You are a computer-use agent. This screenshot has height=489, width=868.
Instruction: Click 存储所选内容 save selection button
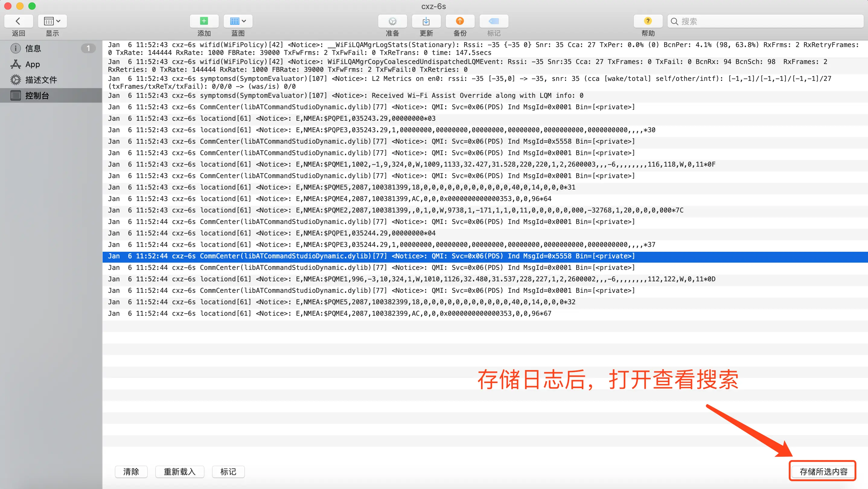point(823,471)
